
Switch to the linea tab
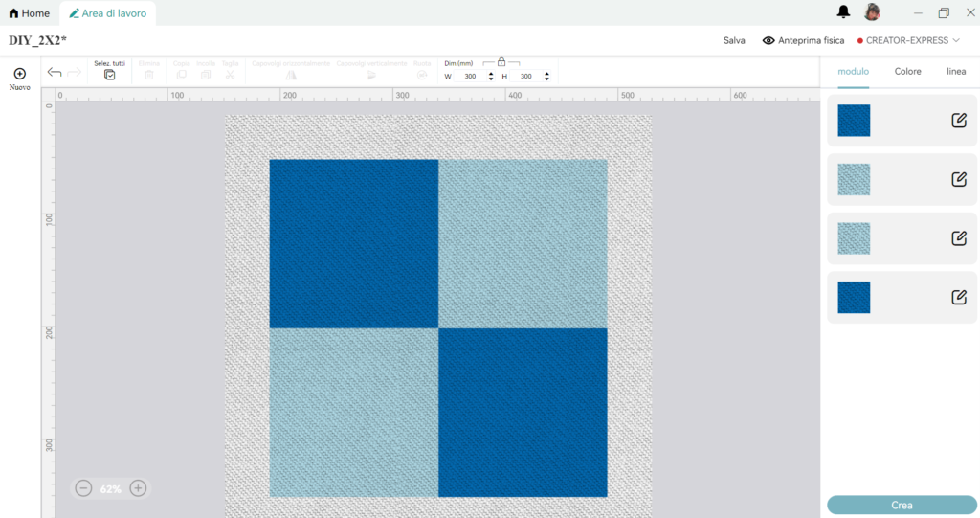(x=955, y=72)
